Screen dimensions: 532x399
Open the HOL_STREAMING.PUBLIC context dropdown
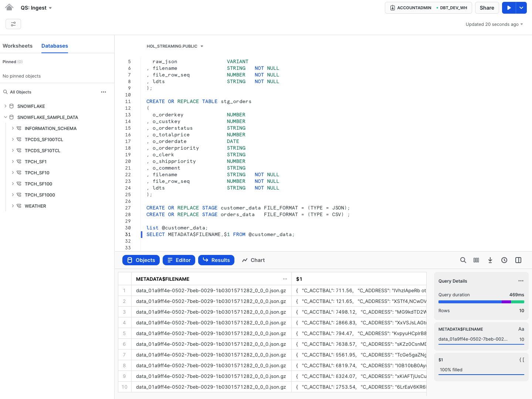pyautogui.click(x=174, y=46)
